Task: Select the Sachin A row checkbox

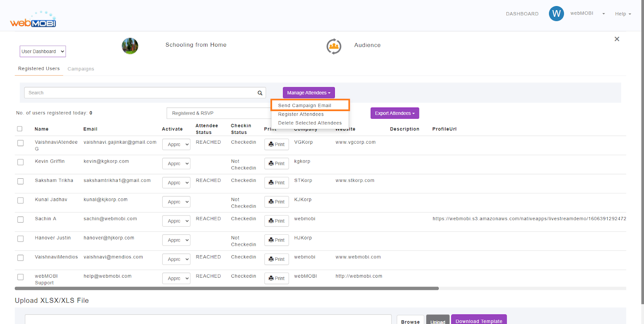Action: tap(21, 219)
